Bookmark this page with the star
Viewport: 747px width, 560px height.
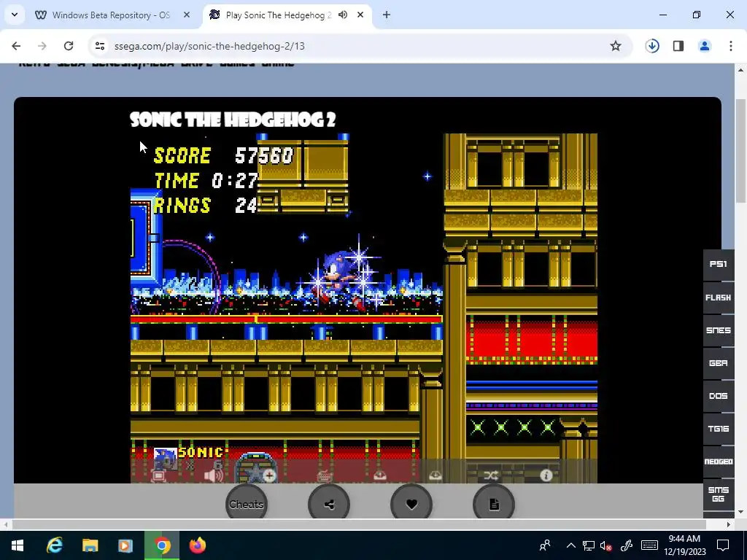coord(616,46)
